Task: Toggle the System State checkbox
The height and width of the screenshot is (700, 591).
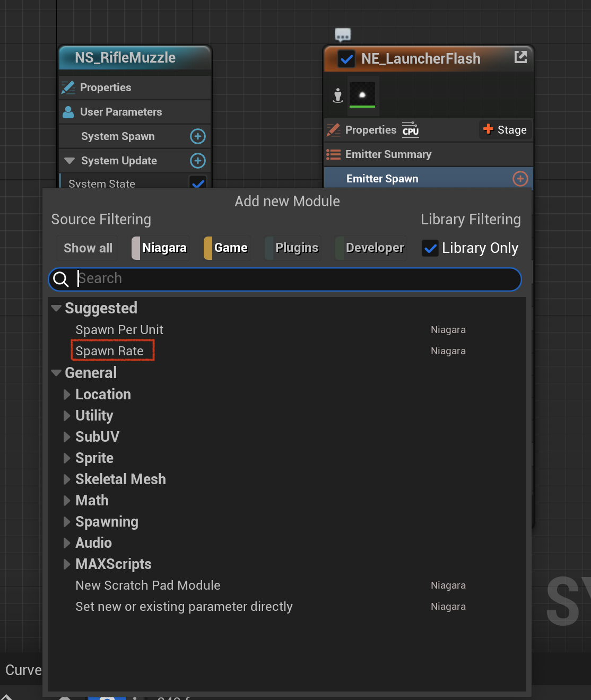Action: click(198, 182)
